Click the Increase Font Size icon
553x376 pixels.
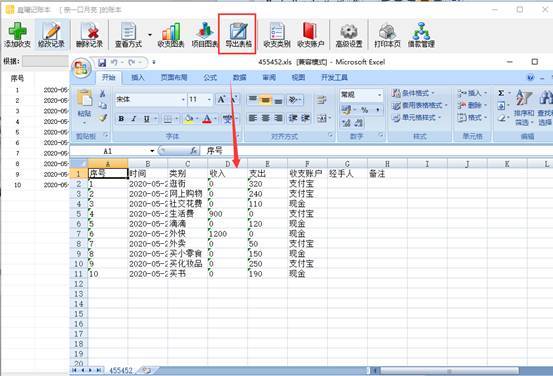[221, 99]
